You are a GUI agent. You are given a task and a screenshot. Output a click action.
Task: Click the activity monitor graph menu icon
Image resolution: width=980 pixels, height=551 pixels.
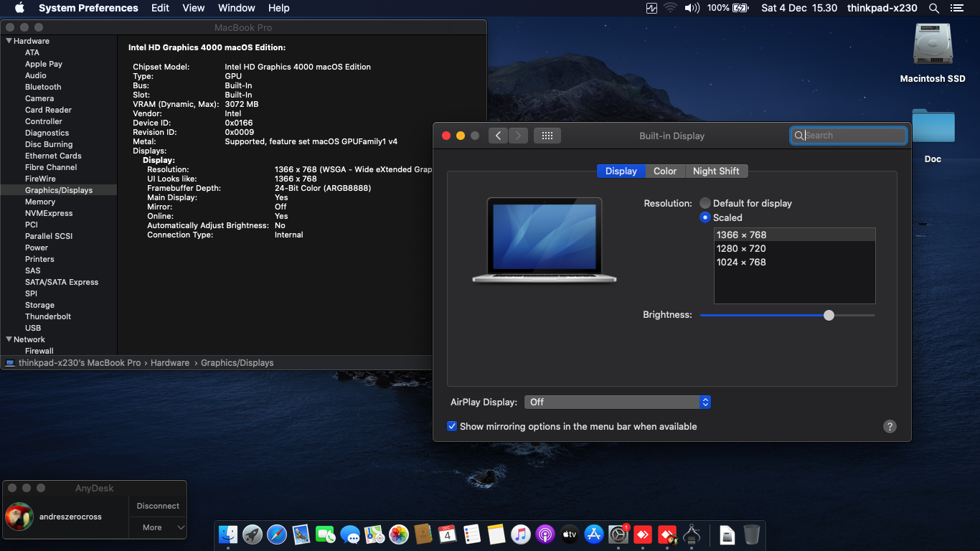click(651, 8)
